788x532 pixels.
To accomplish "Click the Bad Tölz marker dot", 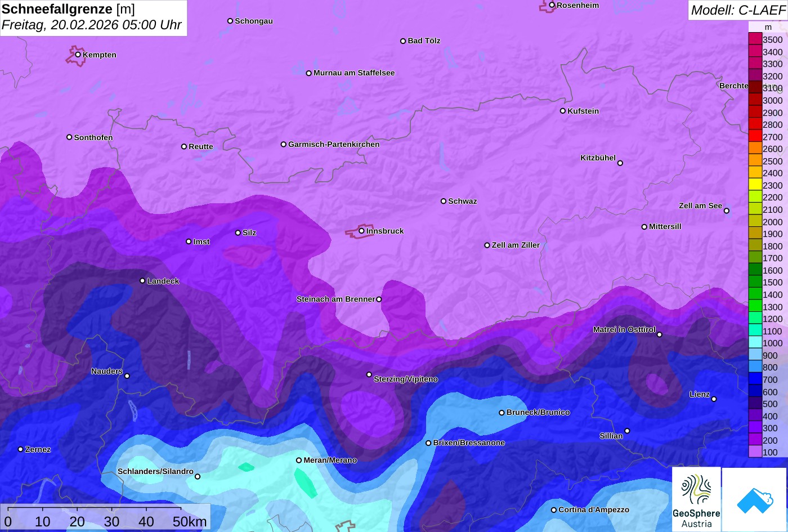I will (403, 41).
